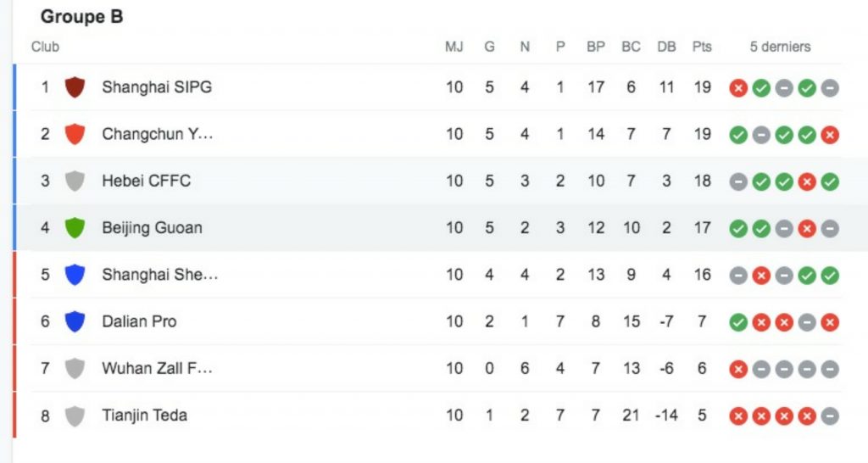Click the '5 derniers' column header
This screenshot has height=463, width=868.
pyautogui.click(x=780, y=47)
